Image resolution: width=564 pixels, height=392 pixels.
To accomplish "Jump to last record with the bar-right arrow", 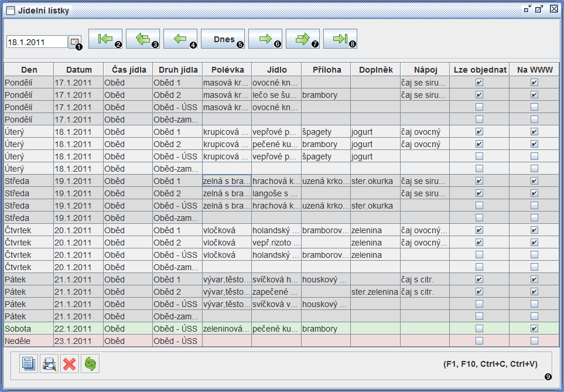I will pyautogui.click(x=340, y=39).
